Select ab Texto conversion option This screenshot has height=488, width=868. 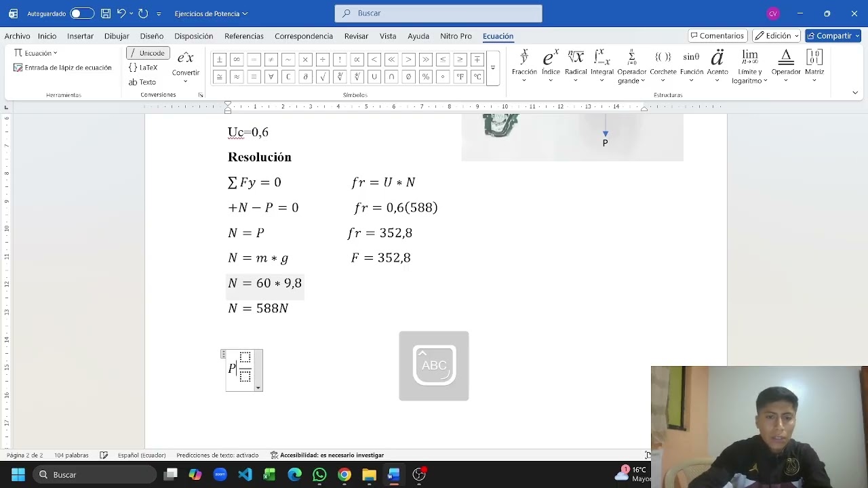[142, 82]
